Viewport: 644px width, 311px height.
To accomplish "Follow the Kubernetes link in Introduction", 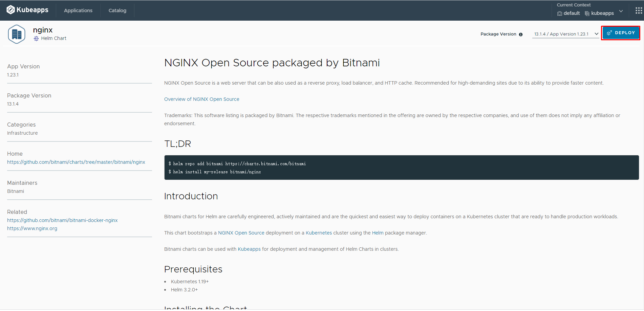I will tap(319, 233).
